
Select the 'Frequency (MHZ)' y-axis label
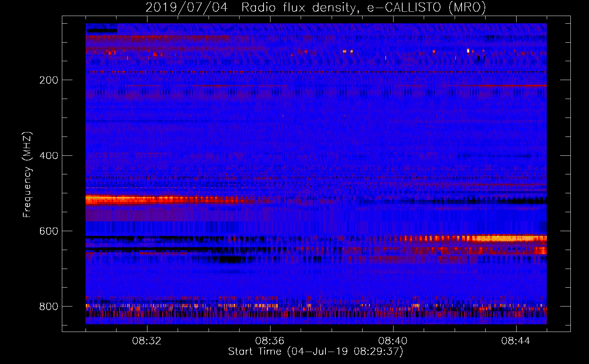coord(27,174)
